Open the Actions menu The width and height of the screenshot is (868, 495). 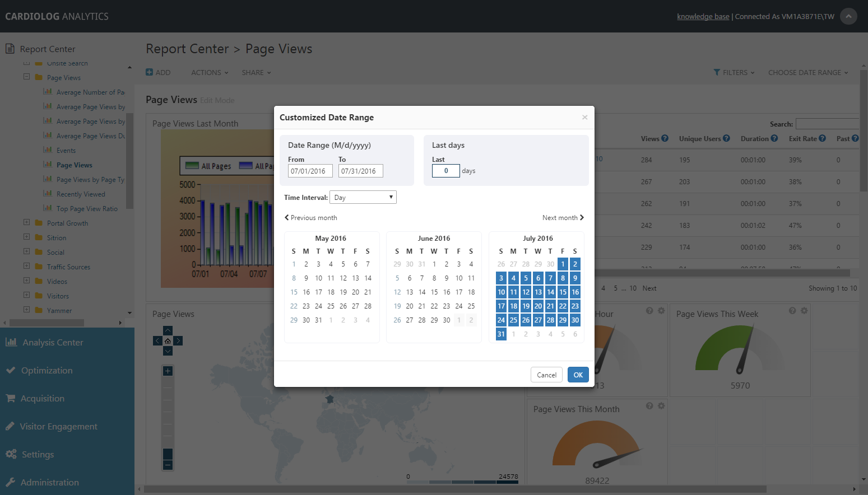[210, 72]
